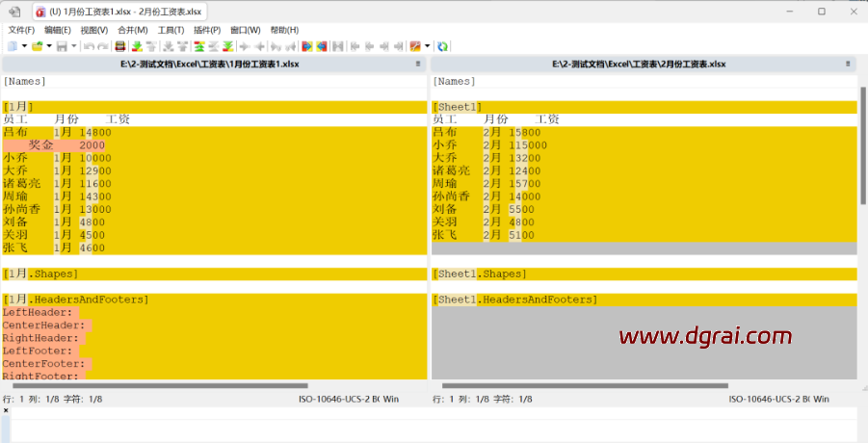Open the 工具(T) menu
The width and height of the screenshot is (868, 443).
click(x=170, y=30)
